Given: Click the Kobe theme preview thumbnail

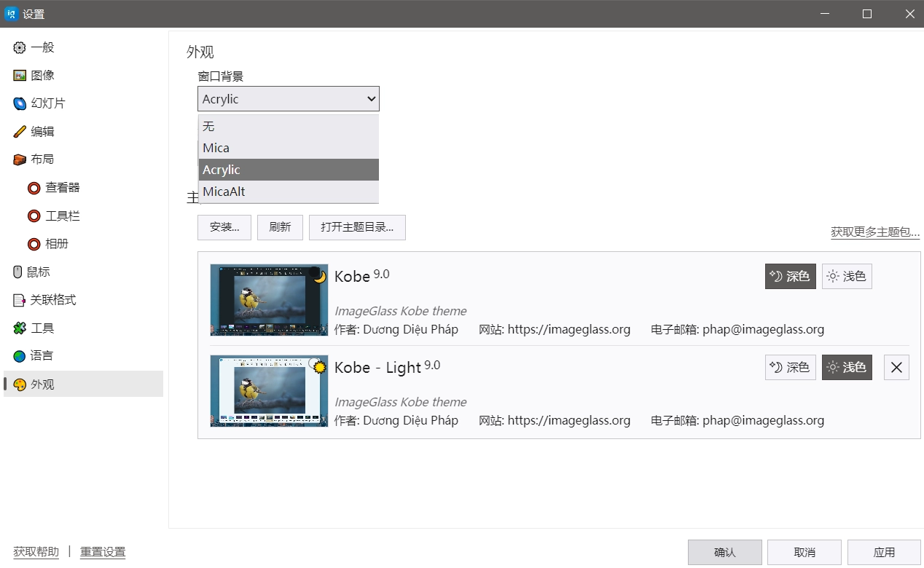Looking at the screenshot, I should [x=259, y=299].
